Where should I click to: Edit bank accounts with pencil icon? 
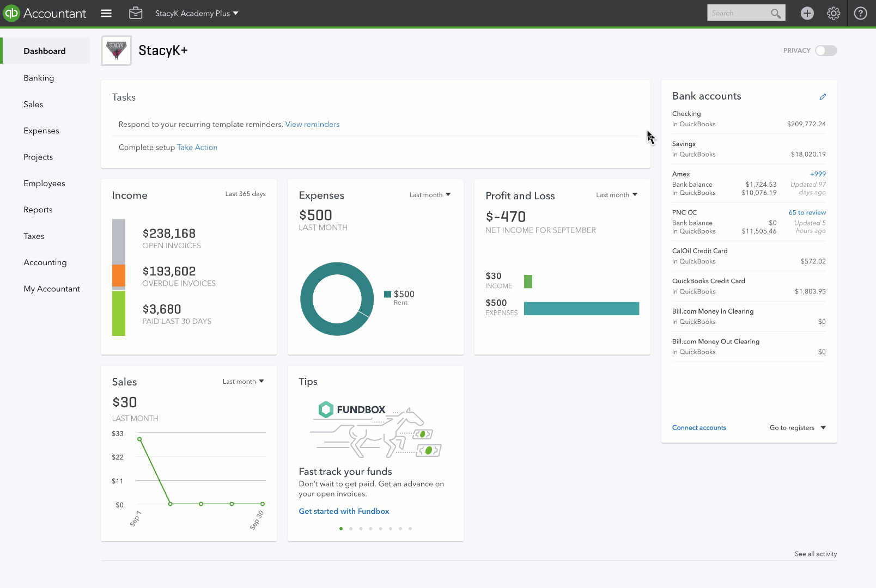[823, 96]
